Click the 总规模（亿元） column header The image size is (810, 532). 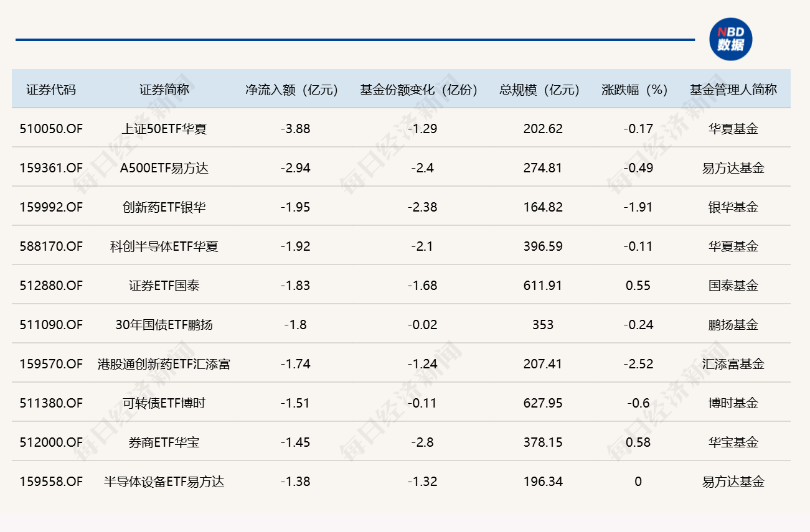click(x=540, y=90)
